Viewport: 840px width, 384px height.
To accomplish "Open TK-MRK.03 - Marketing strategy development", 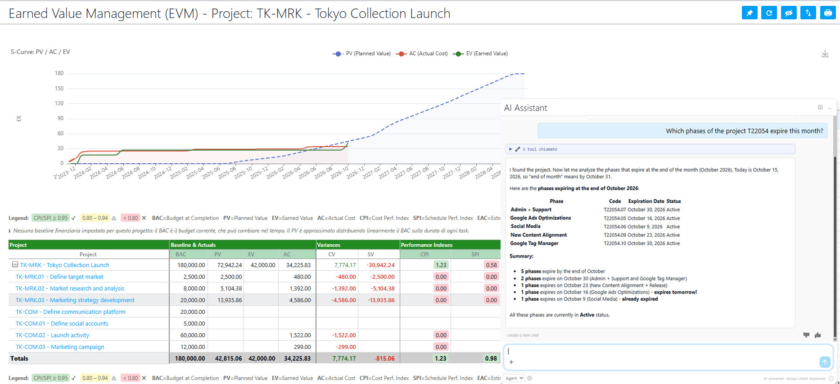I will coord(75,300).
